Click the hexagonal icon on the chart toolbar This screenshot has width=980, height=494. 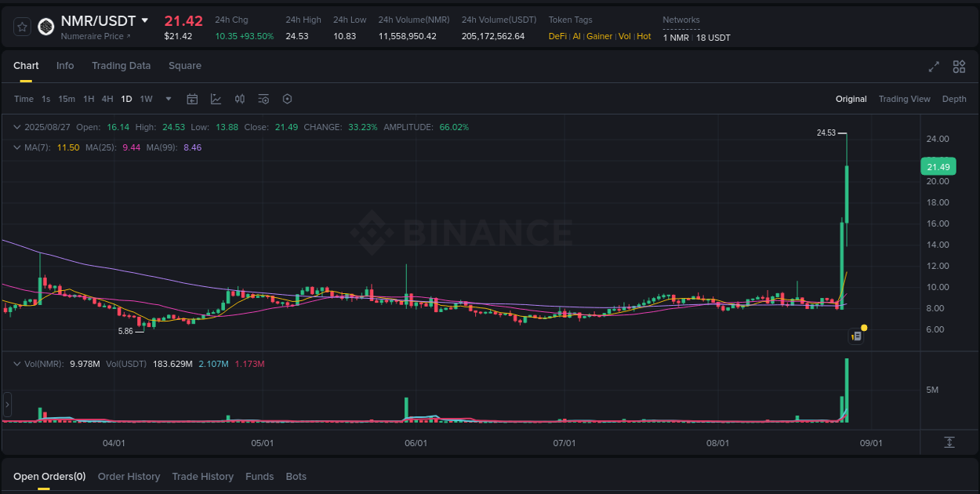click(x=287, y=99)
